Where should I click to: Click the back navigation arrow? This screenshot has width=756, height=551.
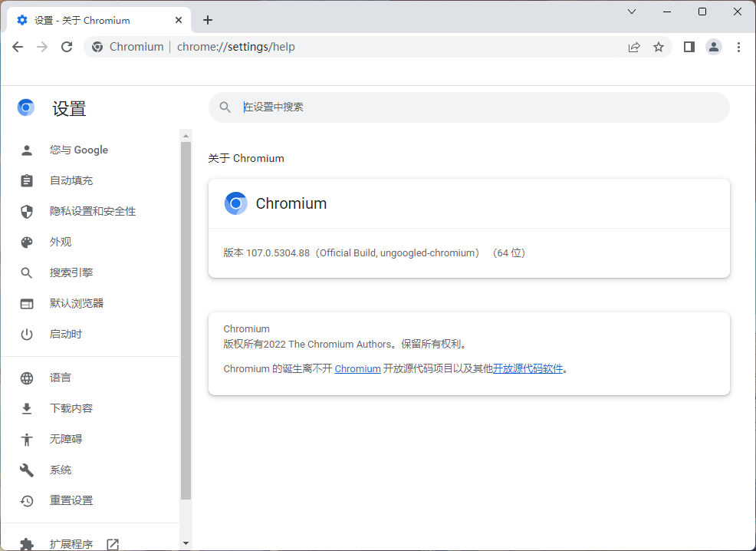18,47
